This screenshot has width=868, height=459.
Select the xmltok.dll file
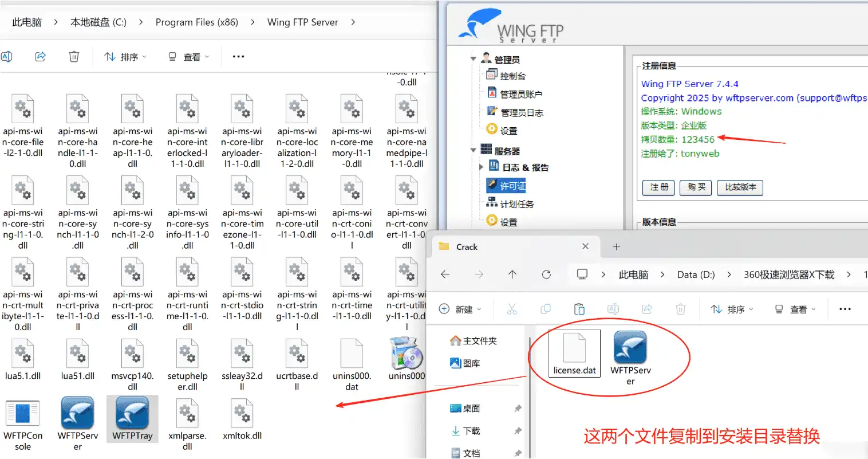[242, 420]
